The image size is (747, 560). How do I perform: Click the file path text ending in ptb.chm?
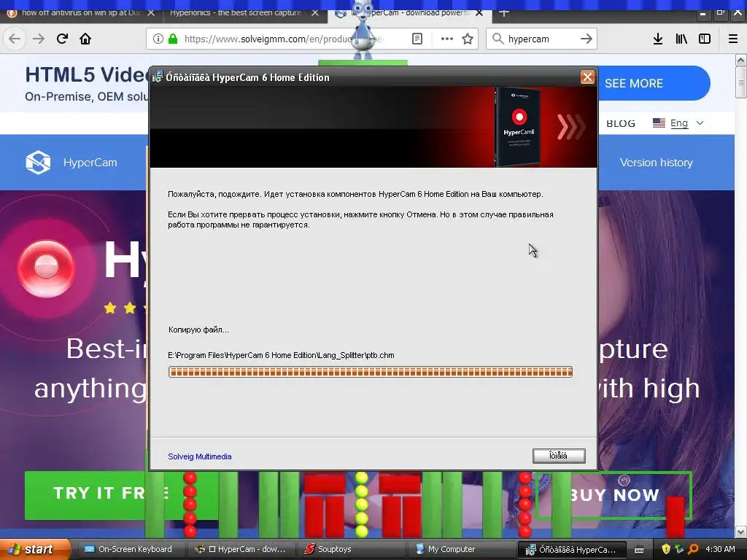click(281, 355)
